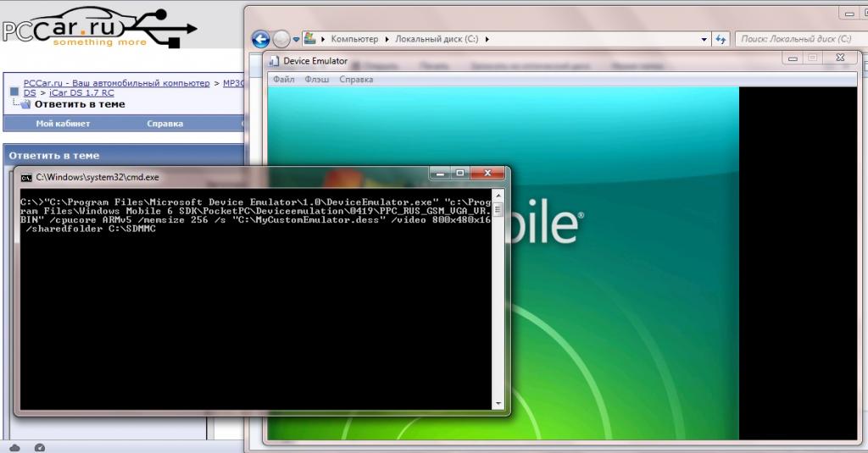The height and width of the screenshot is (453, 868).
Task: Click the cmd.exe title bar icon
Action: [x=26, y=178]
